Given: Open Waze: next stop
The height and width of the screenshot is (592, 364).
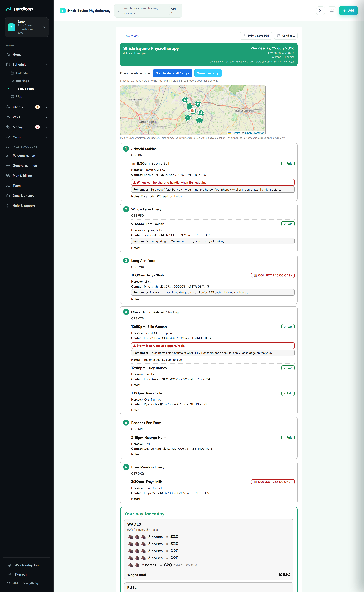Looking at the screenshot, I should pos(208,73).
